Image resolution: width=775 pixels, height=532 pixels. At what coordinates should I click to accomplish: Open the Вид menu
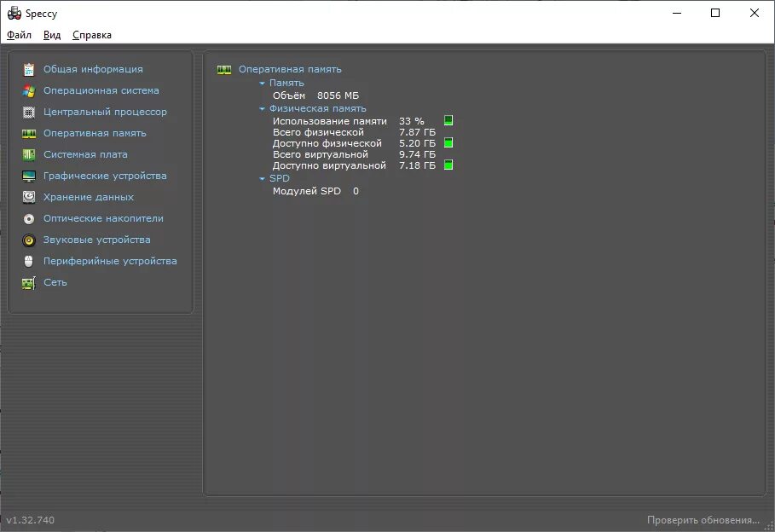coord(52,35)
